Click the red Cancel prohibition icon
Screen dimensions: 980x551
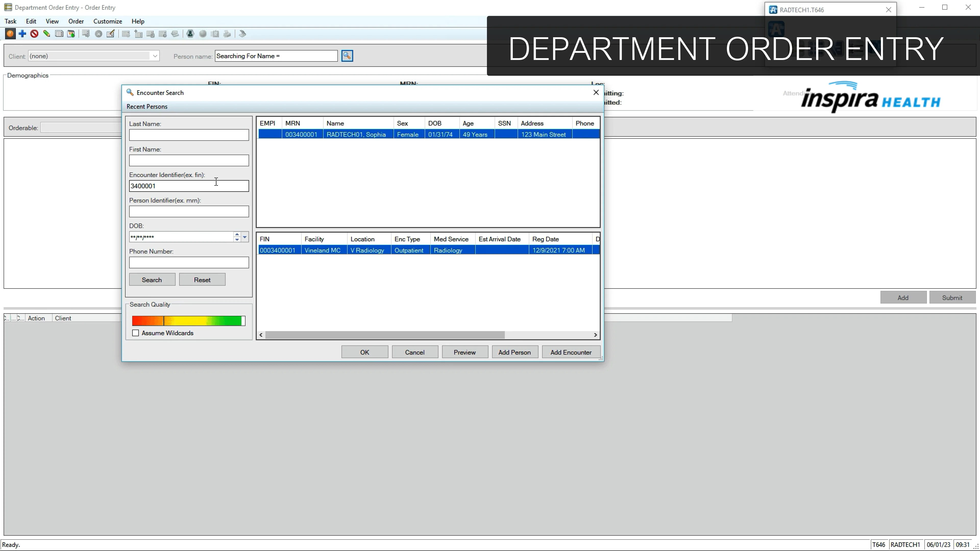point(34,34)
